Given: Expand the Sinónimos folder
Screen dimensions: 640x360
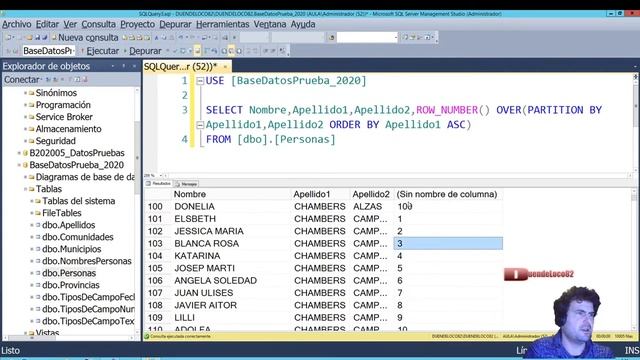Looking at the screenshot, I should [x=25, y=93].
